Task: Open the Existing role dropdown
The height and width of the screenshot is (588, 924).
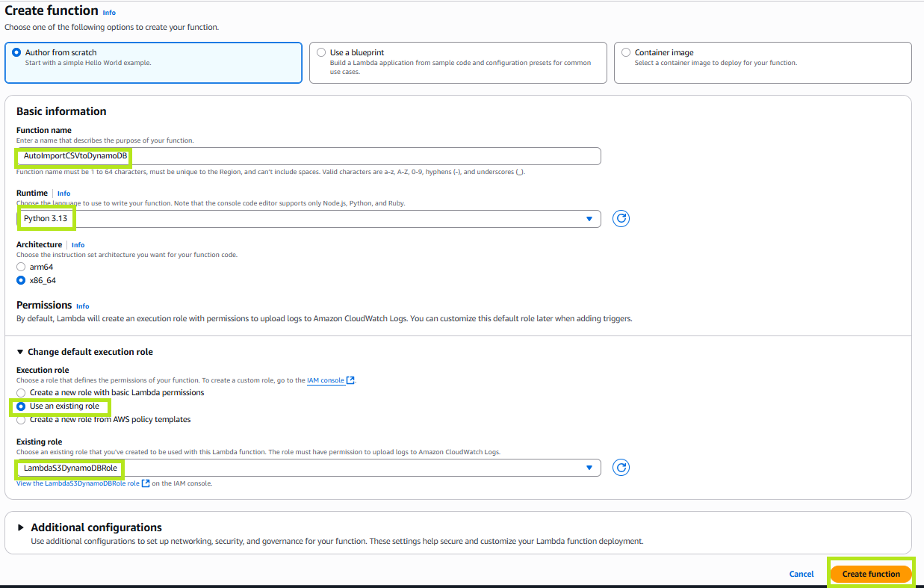Action: (308, 468)
